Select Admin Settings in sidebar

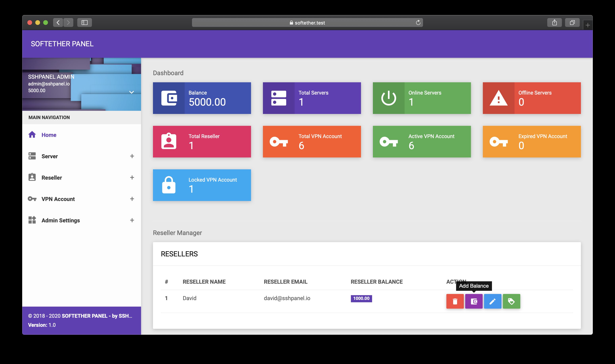(x=60, y=220)
